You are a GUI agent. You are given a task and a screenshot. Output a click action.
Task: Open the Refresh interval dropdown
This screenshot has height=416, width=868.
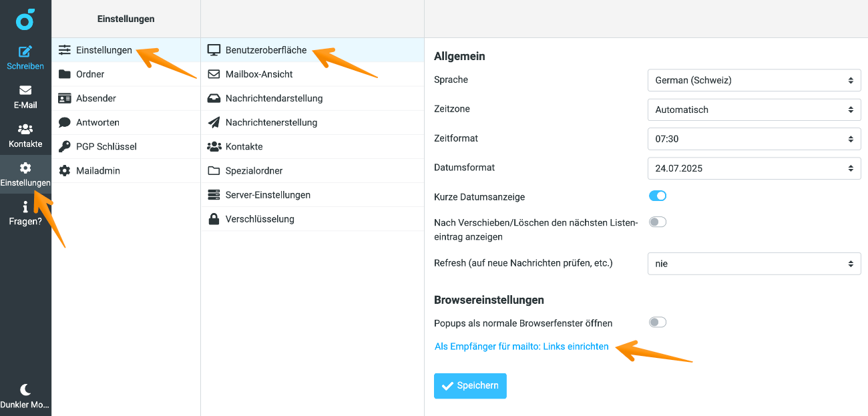click(754, 264)
